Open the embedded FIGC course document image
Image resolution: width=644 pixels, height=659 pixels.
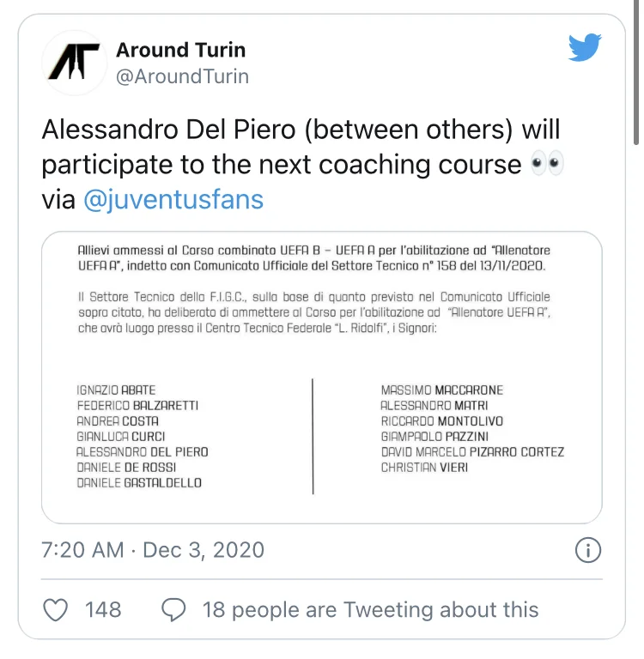tap(321, 378)
